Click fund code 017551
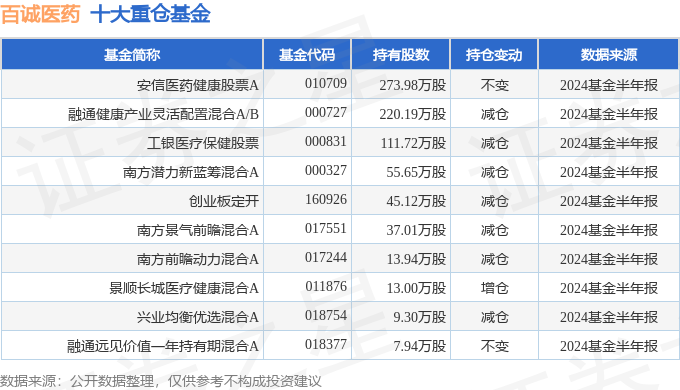Screen dimensions: 680x390 coord(326,229)
